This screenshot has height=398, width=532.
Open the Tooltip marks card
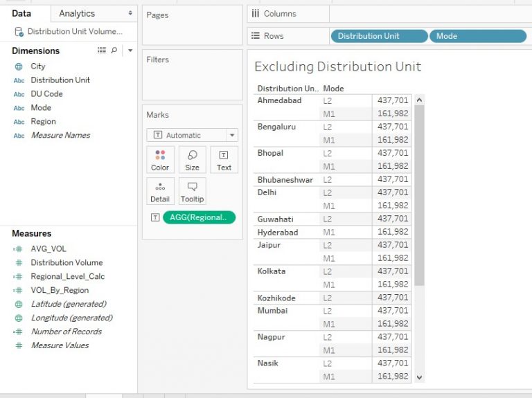192,191
